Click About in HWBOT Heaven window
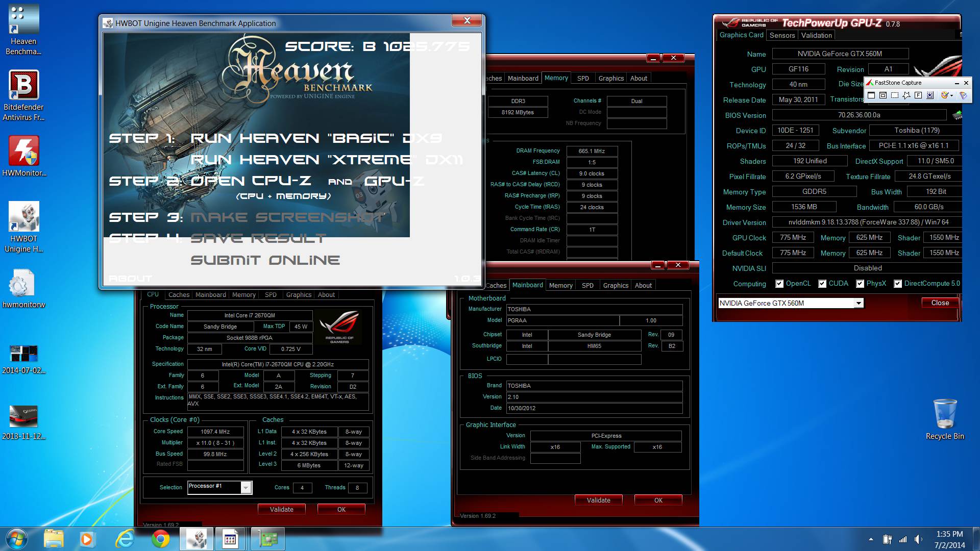 130,279
